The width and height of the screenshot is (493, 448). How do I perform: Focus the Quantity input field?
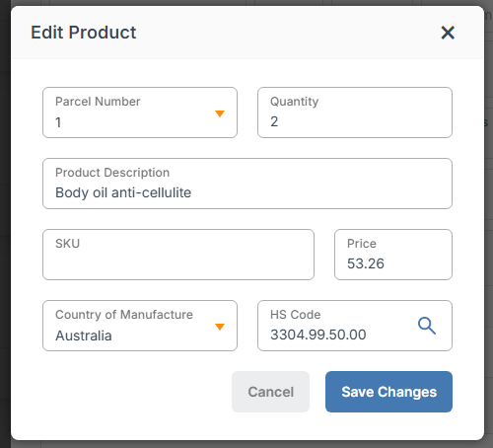tap(355, 112)
